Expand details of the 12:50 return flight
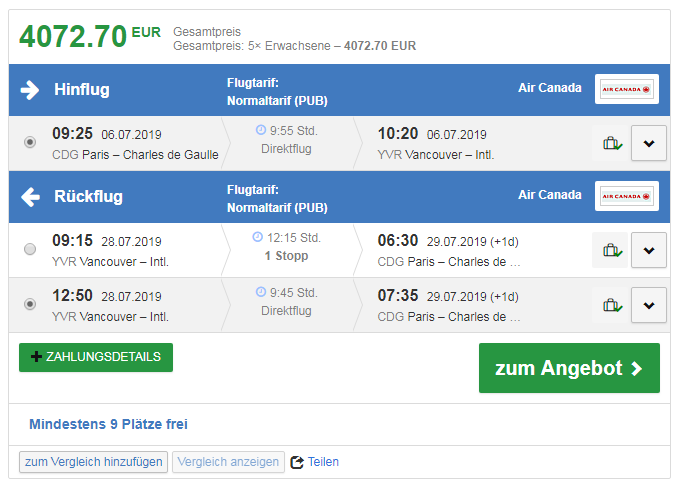 click(649, 305)
